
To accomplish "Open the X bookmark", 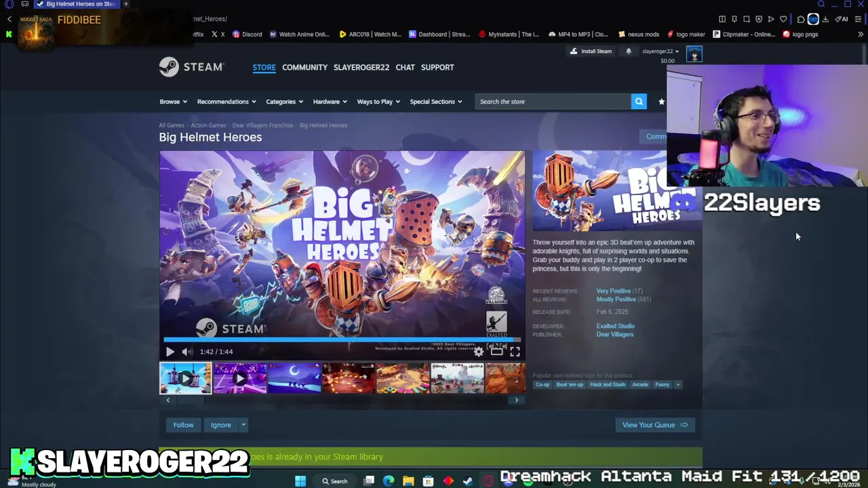I will [x=218, y=34].
